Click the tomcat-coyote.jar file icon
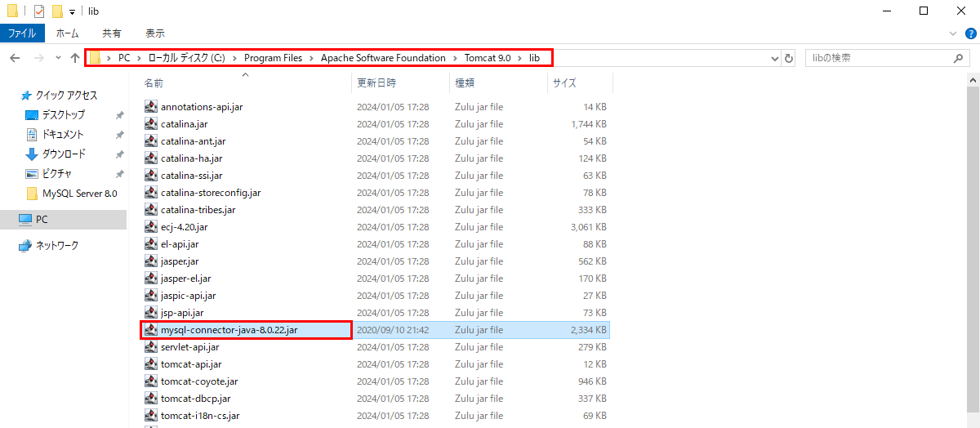Viewport: 980px width, 428px height. tap(150, 381)
